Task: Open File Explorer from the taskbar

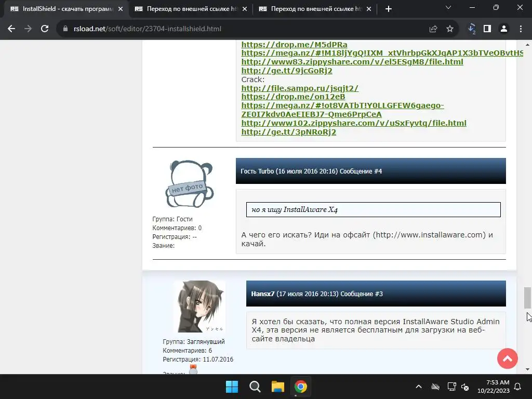Action: pos(278,387)
